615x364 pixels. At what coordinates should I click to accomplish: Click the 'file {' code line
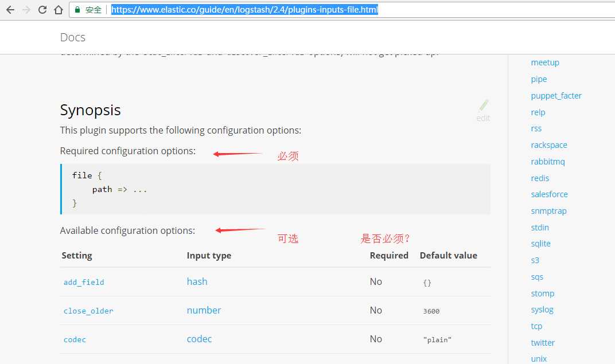(87, 175)
